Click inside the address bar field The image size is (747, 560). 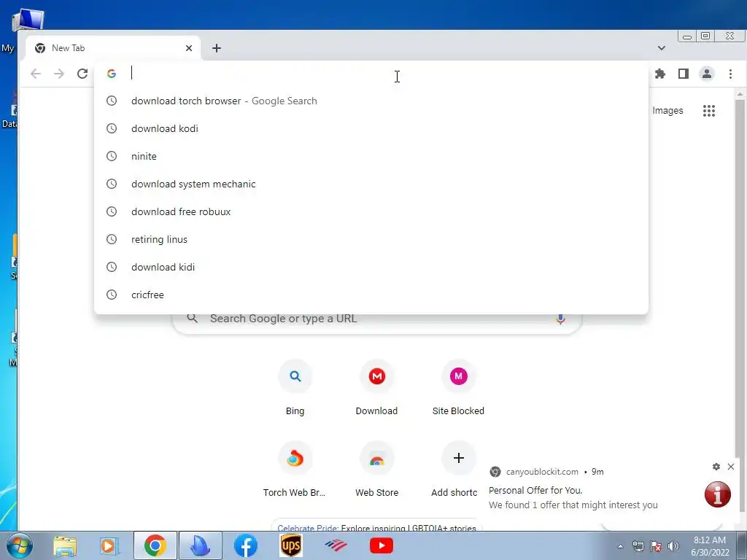point(371,74)
